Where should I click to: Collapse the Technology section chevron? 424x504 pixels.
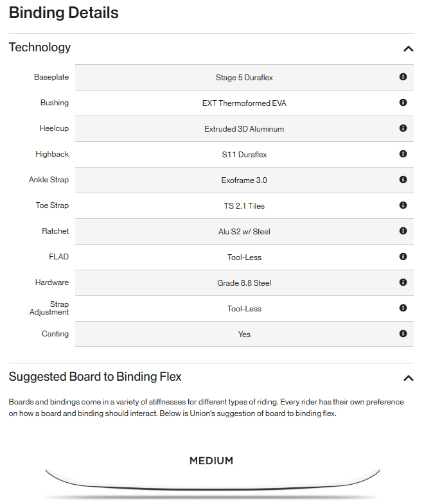click(408, 48)
